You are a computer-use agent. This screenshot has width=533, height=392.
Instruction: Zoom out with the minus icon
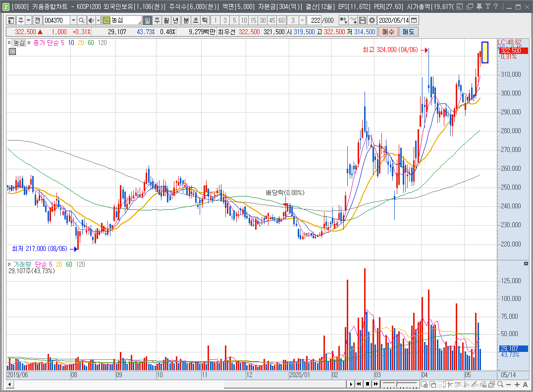click(509, 385)
